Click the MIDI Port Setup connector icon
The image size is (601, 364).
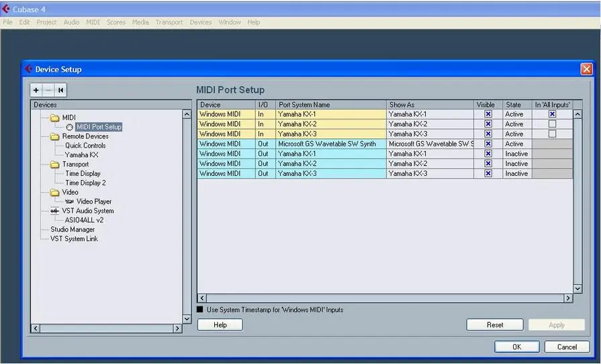(69, 127)
